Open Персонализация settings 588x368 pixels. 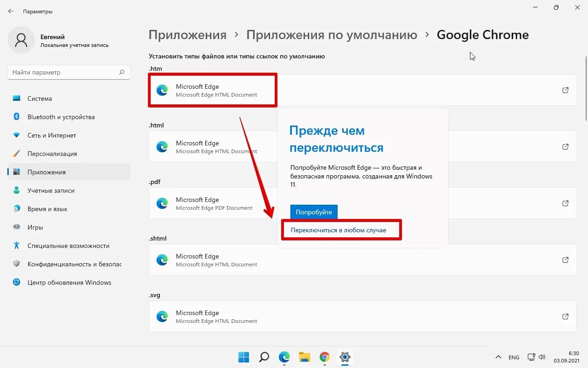click(69, 154)
